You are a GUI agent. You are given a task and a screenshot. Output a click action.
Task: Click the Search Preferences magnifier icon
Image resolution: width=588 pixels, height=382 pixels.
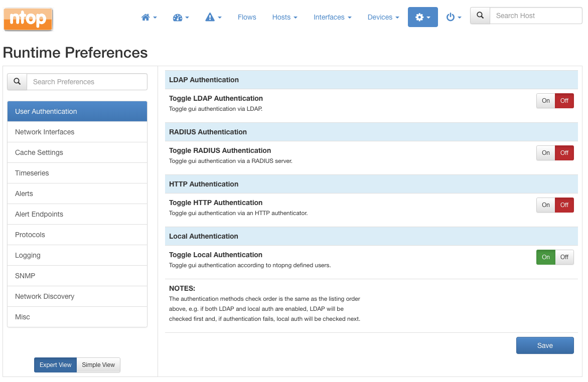[17, 82]
